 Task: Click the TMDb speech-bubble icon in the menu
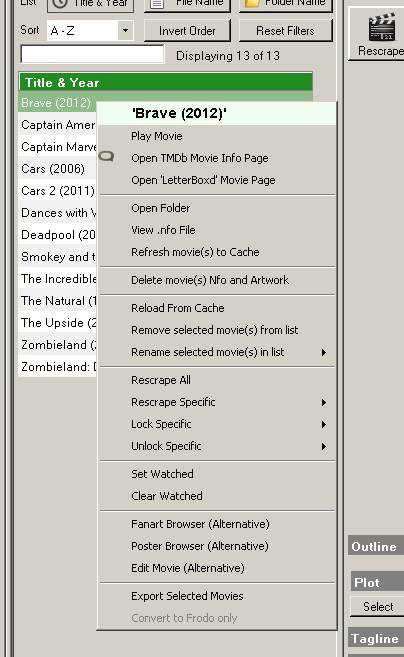[x=106, y=157]
